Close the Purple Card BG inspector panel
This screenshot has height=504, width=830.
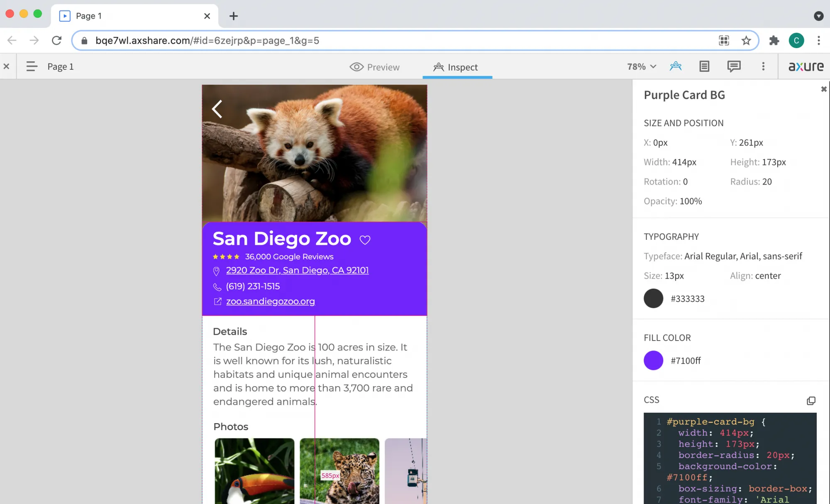tap(824, 89)
